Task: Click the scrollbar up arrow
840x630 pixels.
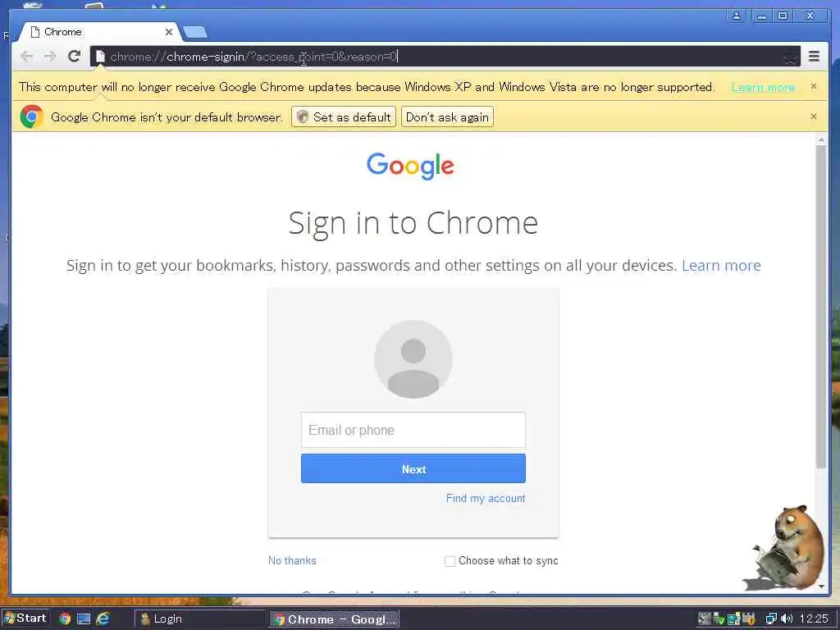Action: tap(820, 139)
